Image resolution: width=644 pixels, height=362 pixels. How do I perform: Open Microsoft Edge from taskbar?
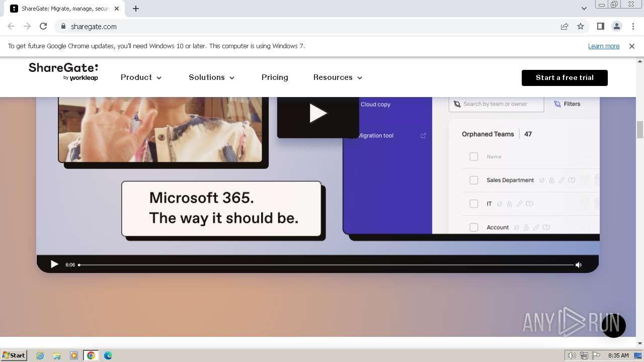[108, 355]
